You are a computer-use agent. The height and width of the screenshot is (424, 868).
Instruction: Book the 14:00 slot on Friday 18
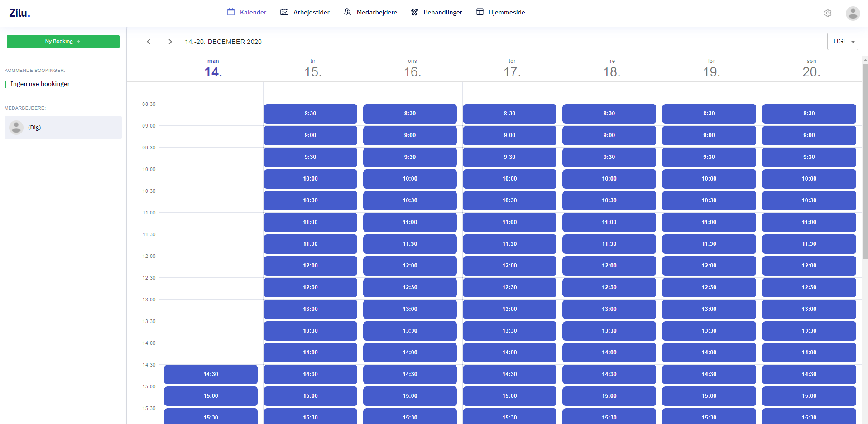(x=609, y=353)
